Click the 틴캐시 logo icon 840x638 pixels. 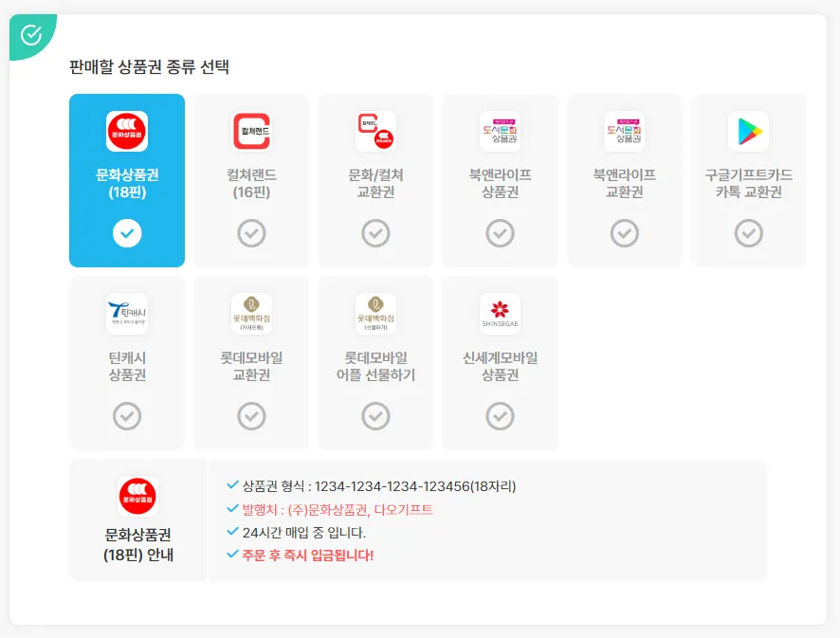[x=127, y=314]
